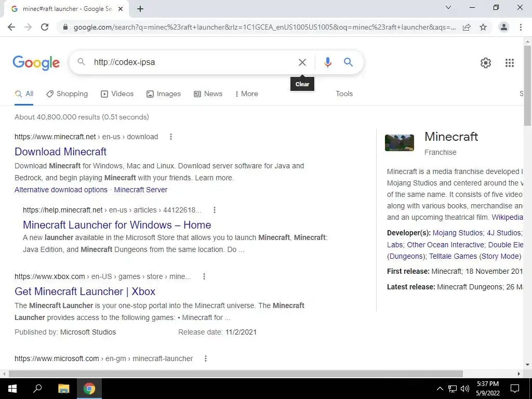Close the minec#raft launcher tab

[x=121, y=9]
